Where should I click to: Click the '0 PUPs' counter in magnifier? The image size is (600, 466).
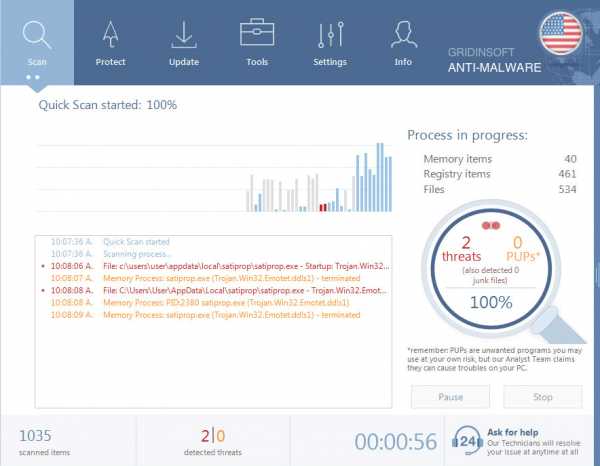tap(522, 249)
